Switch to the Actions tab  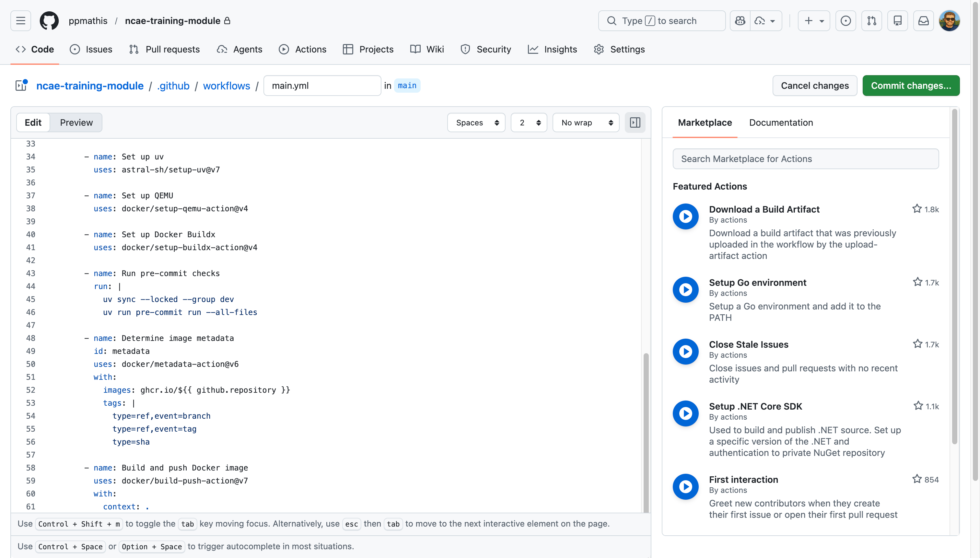point(303,50)
